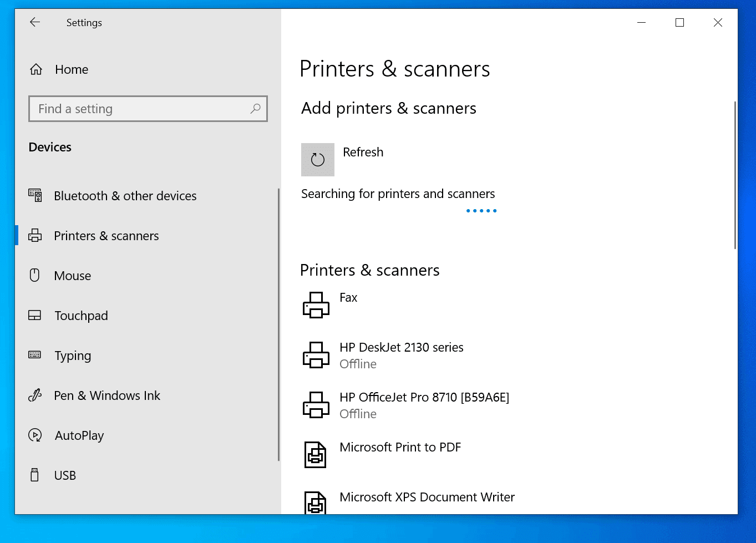Open Touchpad settings via its icon
This screenshot has height=543, width=756.
34,315
